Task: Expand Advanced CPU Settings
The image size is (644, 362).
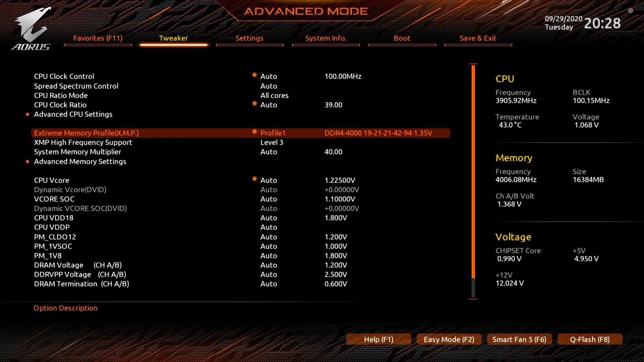Action: pyautogui.click(x=72, y=114)
